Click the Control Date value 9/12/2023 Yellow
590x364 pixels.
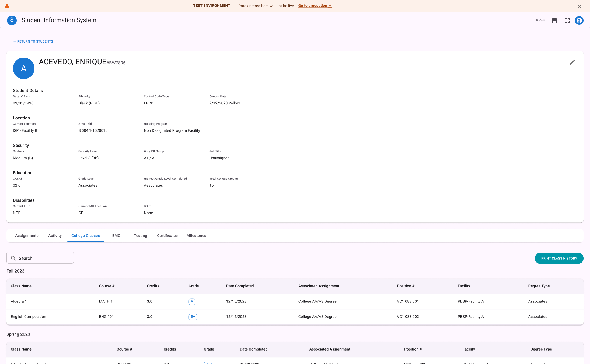tap(224, 103)
